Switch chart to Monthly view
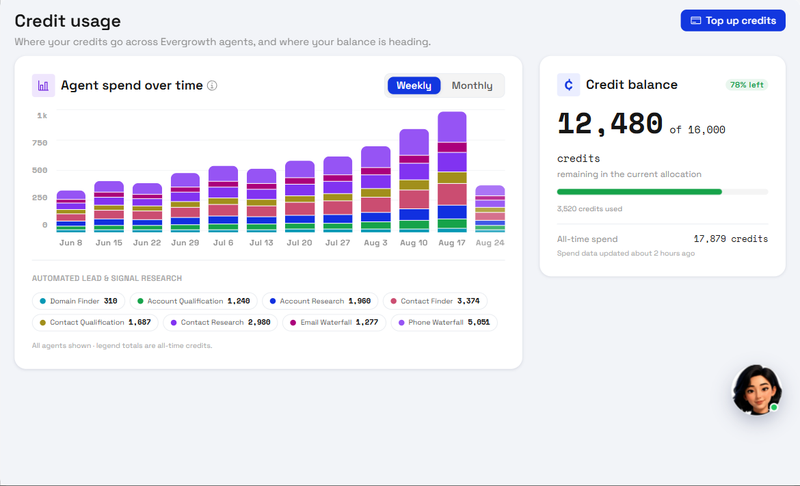This screenshot has width=800, height=486. [x=472, y=86]
